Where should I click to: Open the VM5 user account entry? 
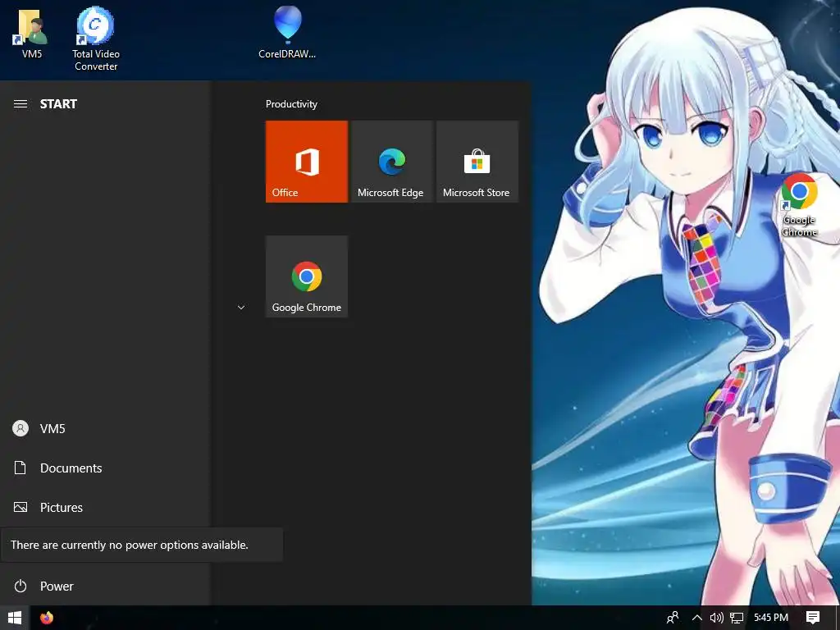pyautogui.click(x=104, y=428)
